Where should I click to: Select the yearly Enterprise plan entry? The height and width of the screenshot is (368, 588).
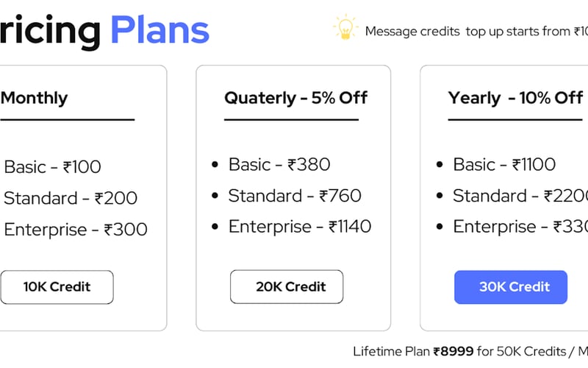coord(520,227)
